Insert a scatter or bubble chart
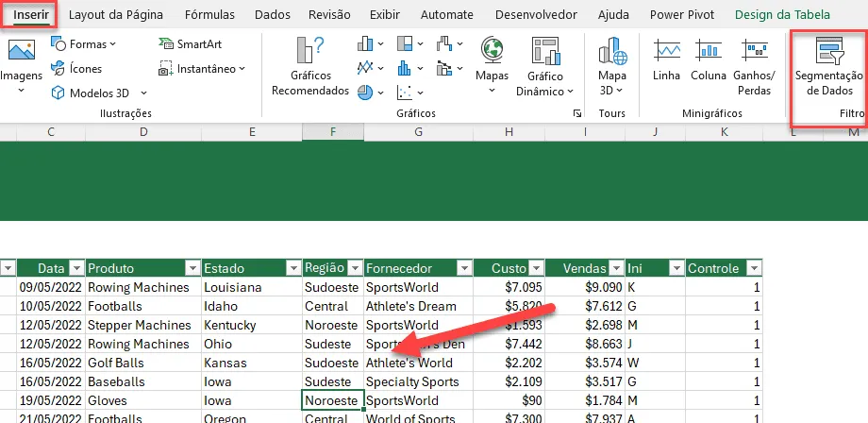 tap(410, 93)
